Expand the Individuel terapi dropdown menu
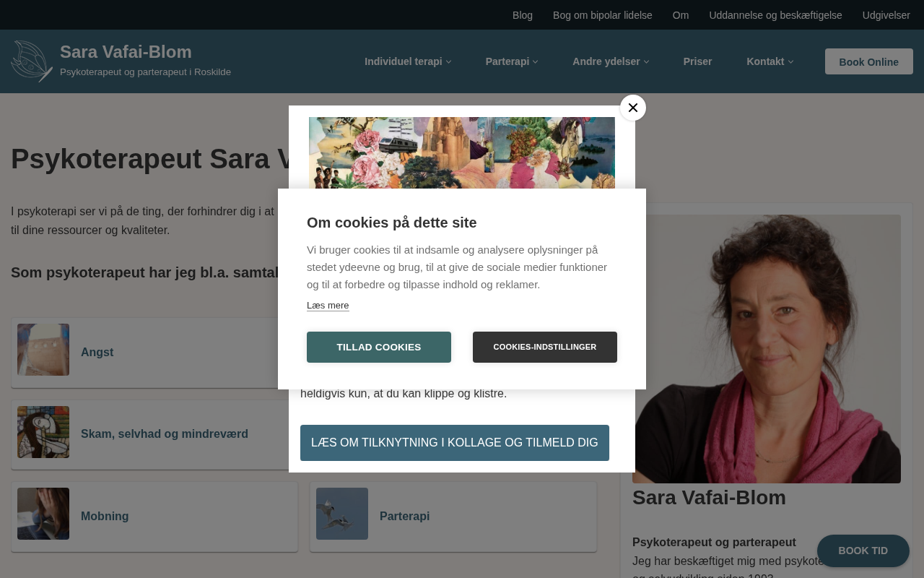Viewport: 924px width, 578px height. coord(408,61)
